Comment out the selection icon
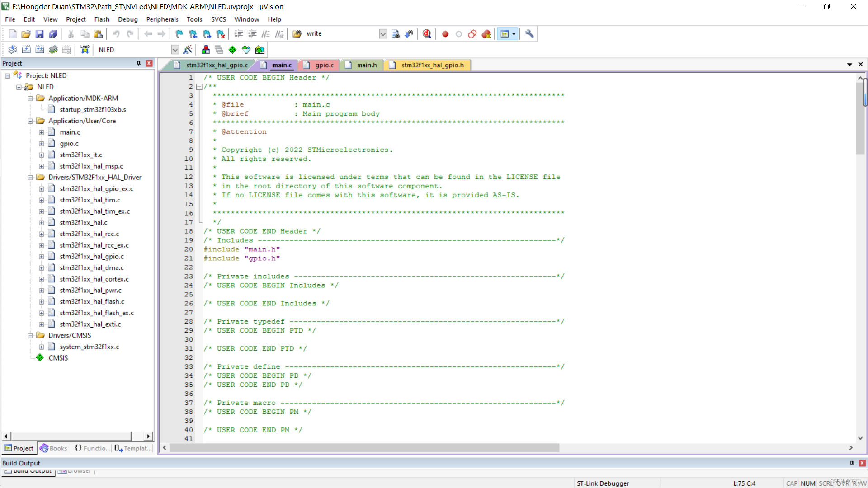The width and height of the screenshot is (868, 488). click(x=266, y=34)
